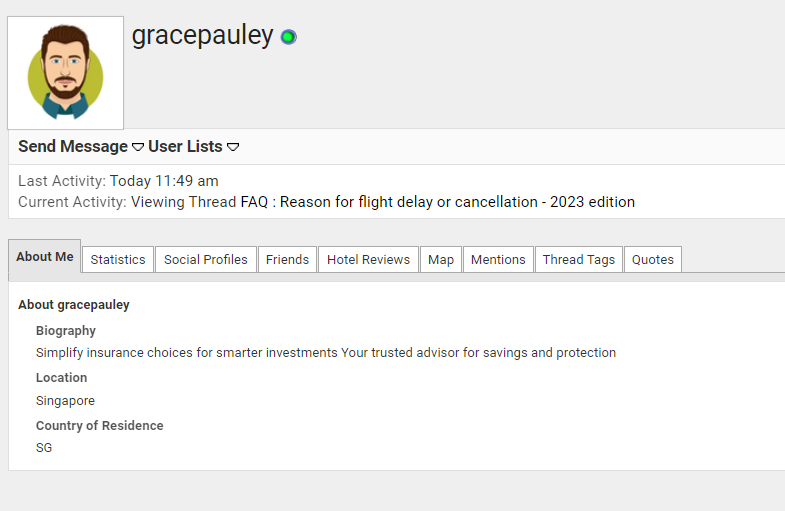Open the Statistics tab
The height and width of the screenshot is (511, 785).
point(118,260)
